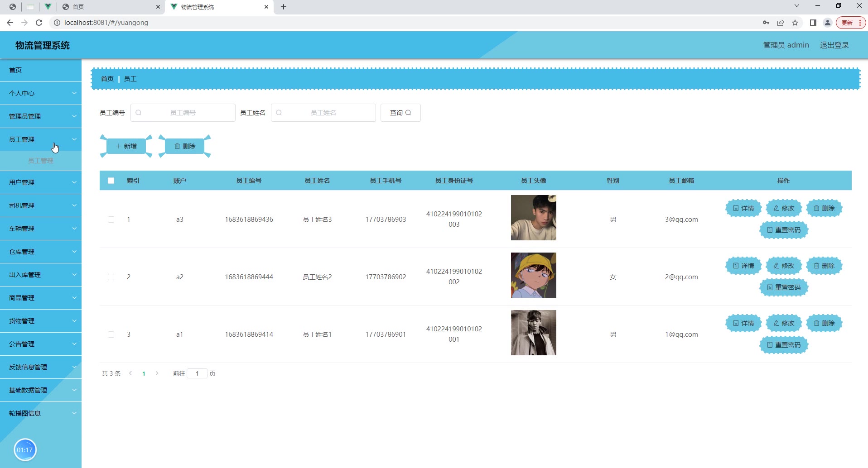
Task: Open a new browser tab with plus icon
Action: 284,7
